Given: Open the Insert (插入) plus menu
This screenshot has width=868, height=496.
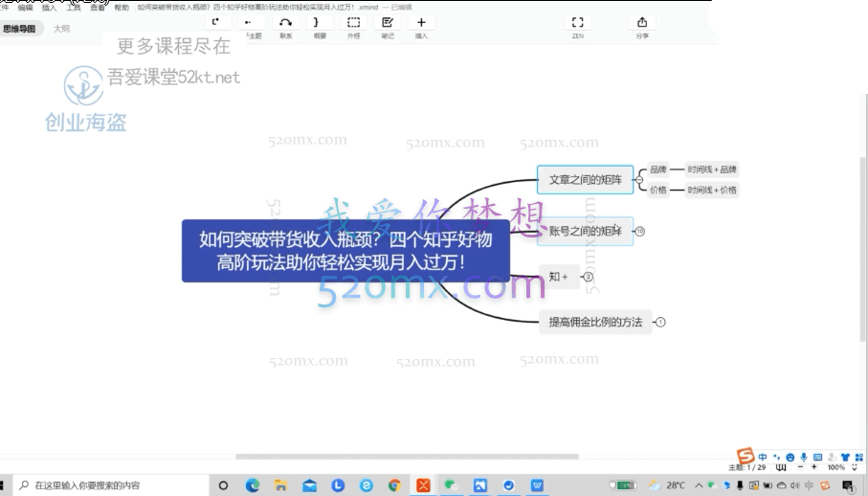Looking at the screenshot, I should [421, 23].
